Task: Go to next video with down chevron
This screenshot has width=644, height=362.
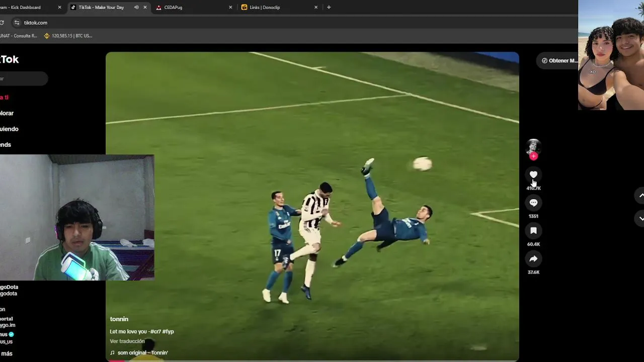Action: 641,218
